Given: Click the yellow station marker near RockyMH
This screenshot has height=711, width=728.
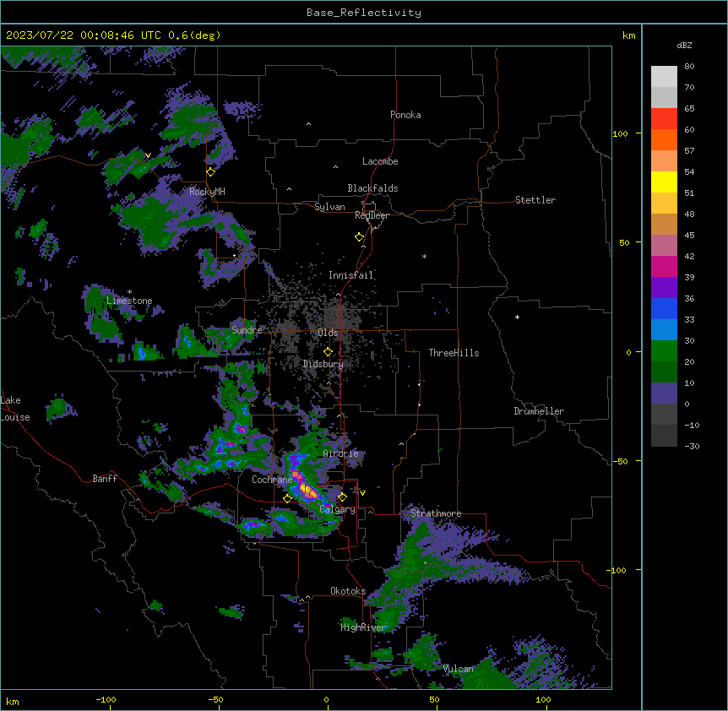Looking at the screenshot, I should 211,171.
